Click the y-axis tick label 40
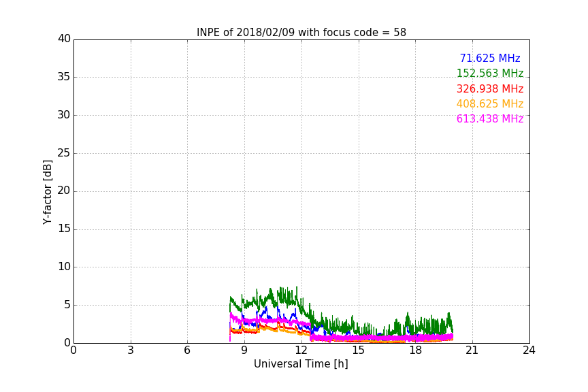The height and width of the screenshot is (392, 588). [64, 39]
